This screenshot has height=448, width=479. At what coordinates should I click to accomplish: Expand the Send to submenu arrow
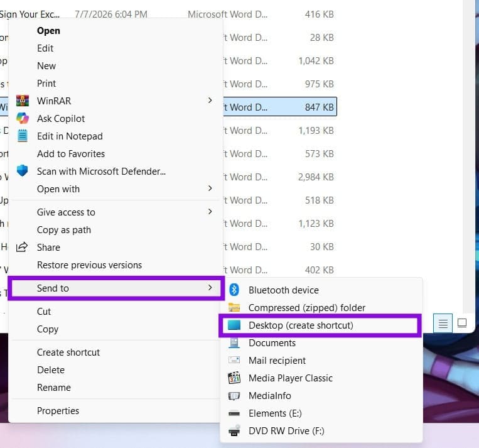click(210, 287)
